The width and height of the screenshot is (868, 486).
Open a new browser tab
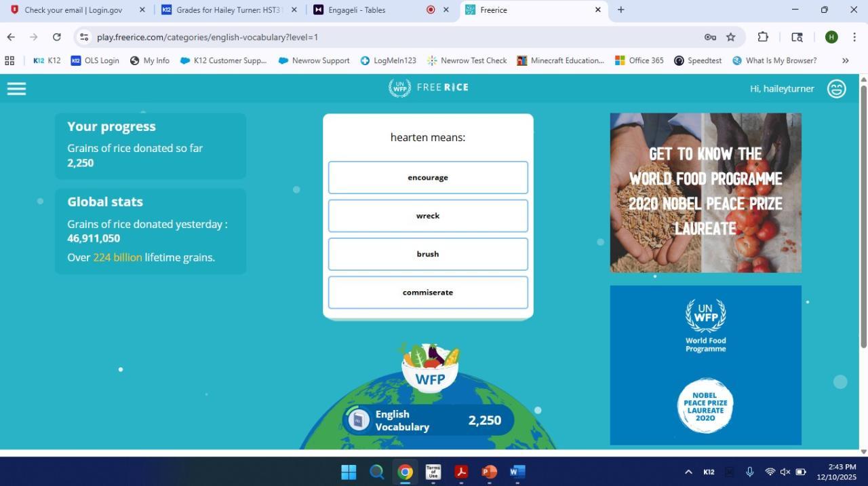tap(620, 10)
